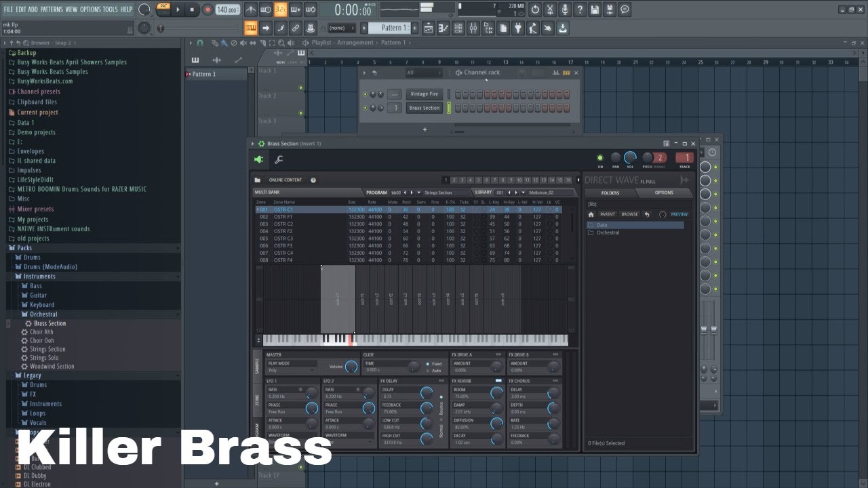
Task: Enable the FX Delay switch
Action: [x=441, y=381]
